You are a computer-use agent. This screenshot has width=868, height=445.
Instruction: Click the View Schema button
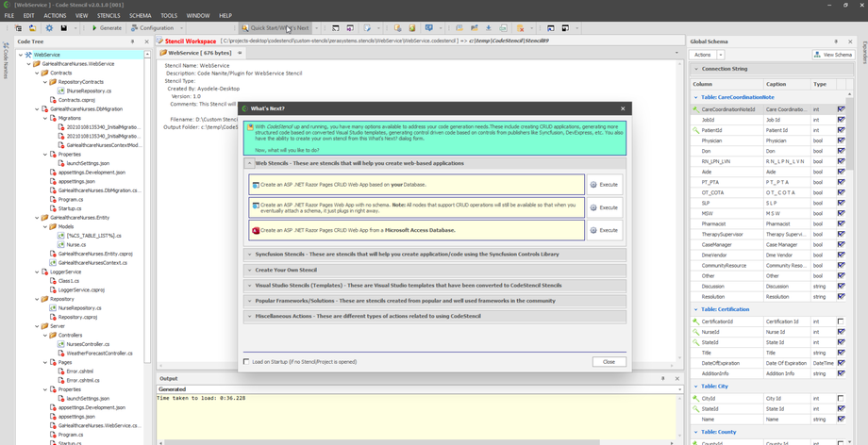point(832,55)
